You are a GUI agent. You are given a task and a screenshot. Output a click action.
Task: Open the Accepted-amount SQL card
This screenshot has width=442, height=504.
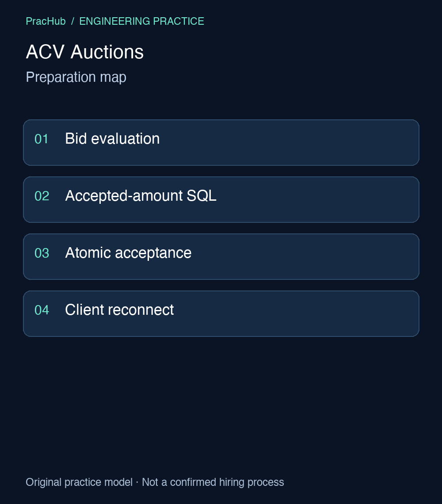[x=221, y=199]
